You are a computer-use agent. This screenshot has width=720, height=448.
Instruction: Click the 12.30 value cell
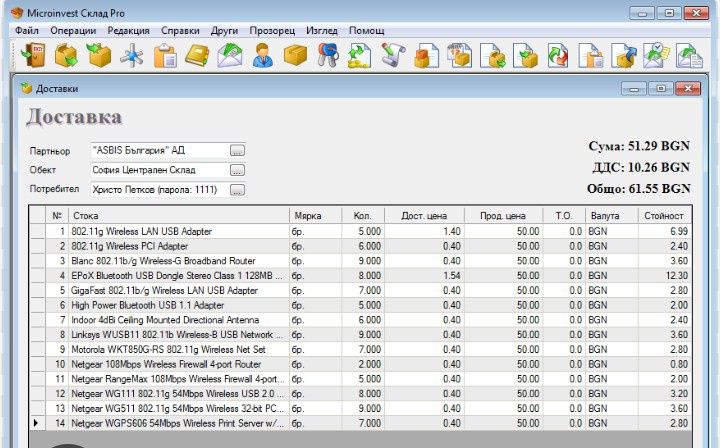point(664,275)
